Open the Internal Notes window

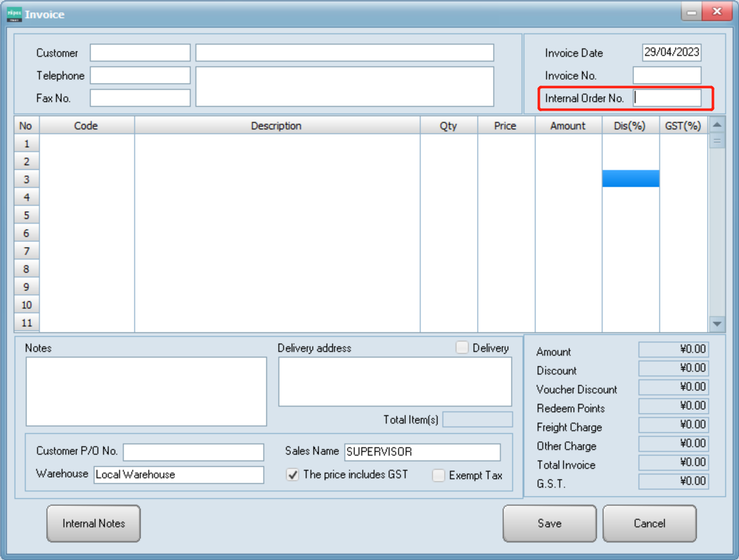click(93, 523)
